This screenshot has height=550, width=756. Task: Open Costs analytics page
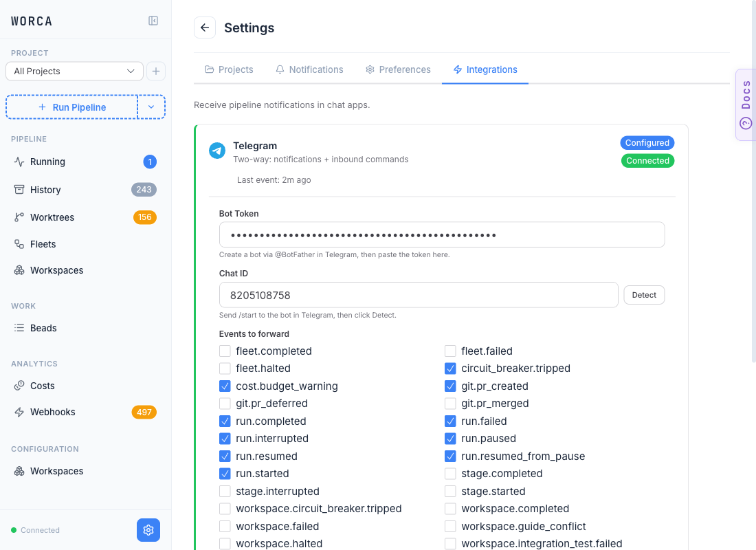click(x=85, y=386)
